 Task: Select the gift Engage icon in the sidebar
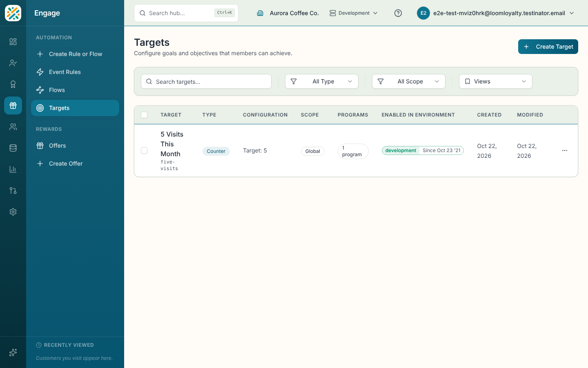(13, 105)
